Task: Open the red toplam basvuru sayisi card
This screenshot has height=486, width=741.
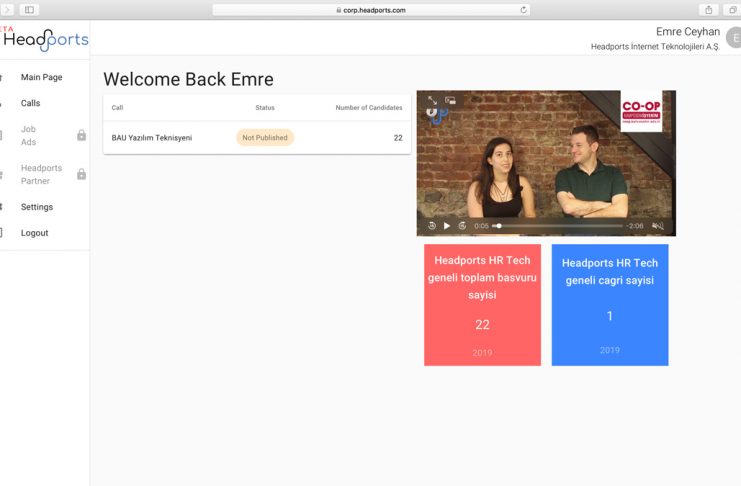Action: point(482,305)
